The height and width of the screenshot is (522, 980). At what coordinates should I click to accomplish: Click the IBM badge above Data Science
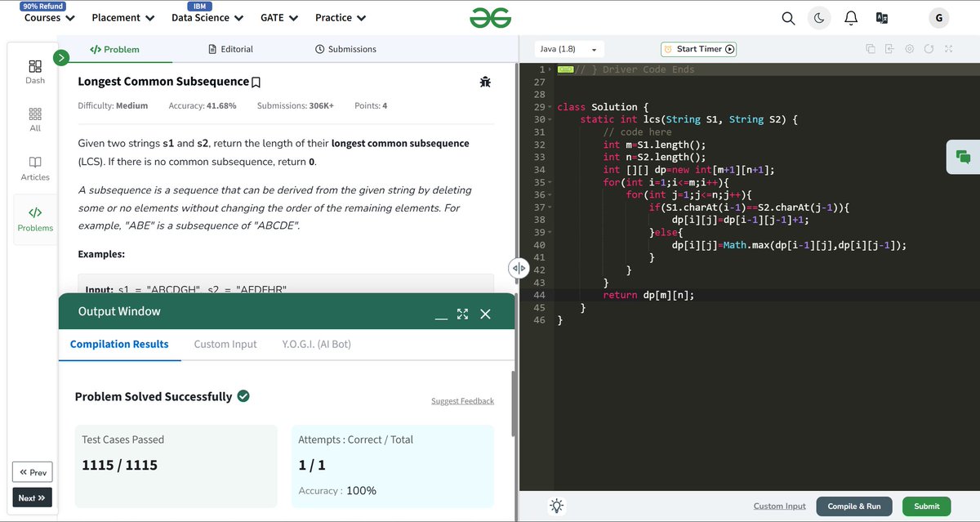coord(200,6)
